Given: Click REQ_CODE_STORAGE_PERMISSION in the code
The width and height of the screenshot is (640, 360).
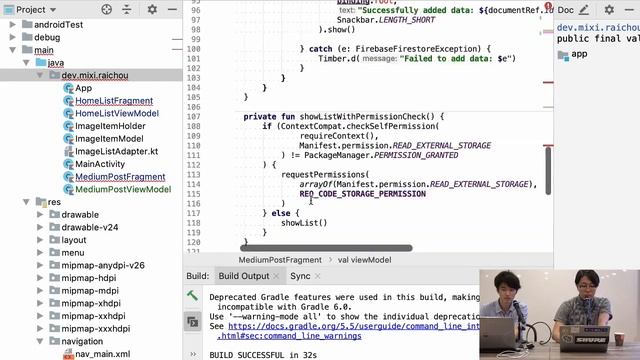Looking at the screenshot, I should click(x=362, y=194).
